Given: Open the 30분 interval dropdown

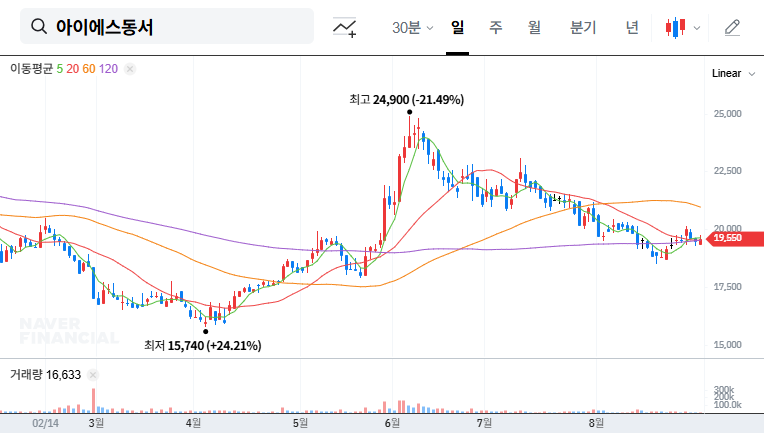Looking at the screenshot, I should click(x=412, y=27).
